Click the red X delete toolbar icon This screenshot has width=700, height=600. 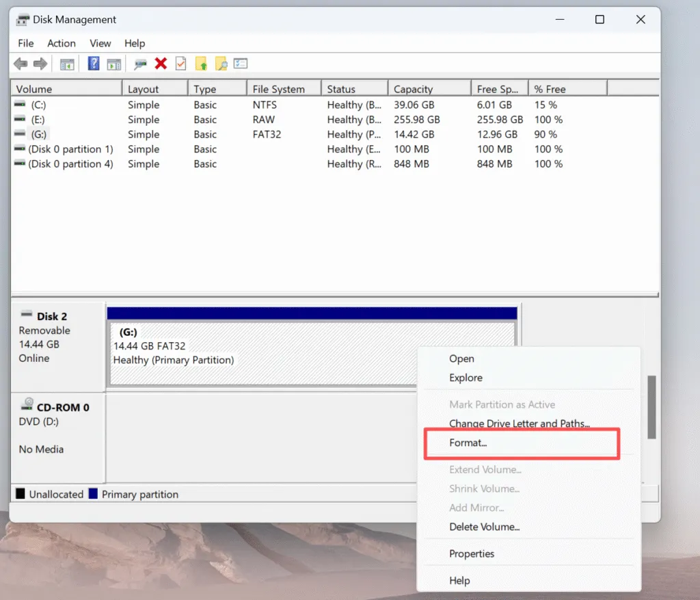[x=161, y=64]
